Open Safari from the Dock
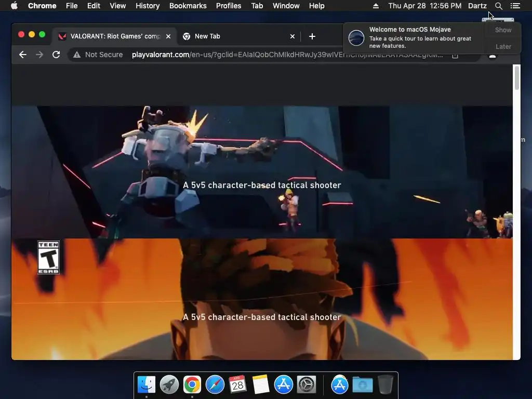Screen dimensions: 532x399 (x=215, y=384)
